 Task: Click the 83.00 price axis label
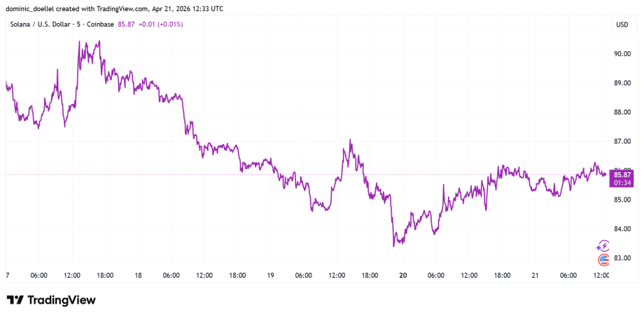pyautogui.click(x=622, y=259)
